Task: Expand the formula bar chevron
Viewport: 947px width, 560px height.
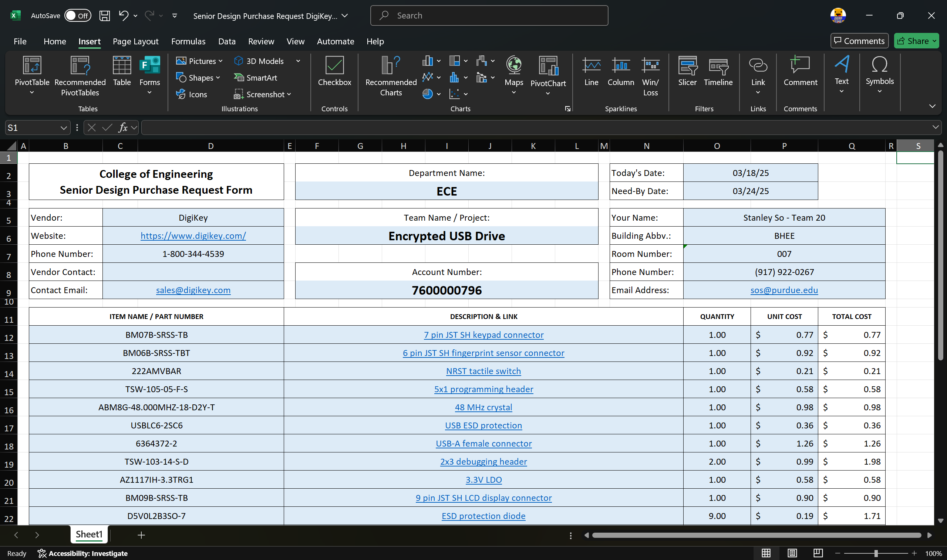Action: tap(935, 128)
